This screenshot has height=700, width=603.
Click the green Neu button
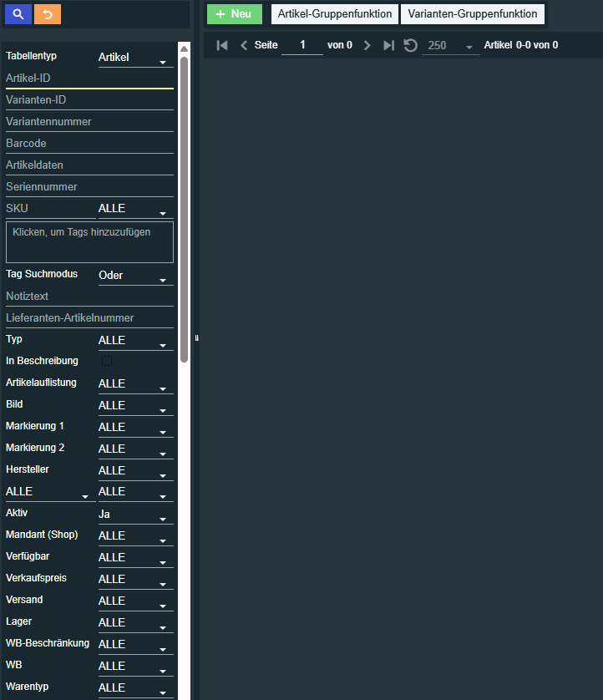(x=234, y=14)
